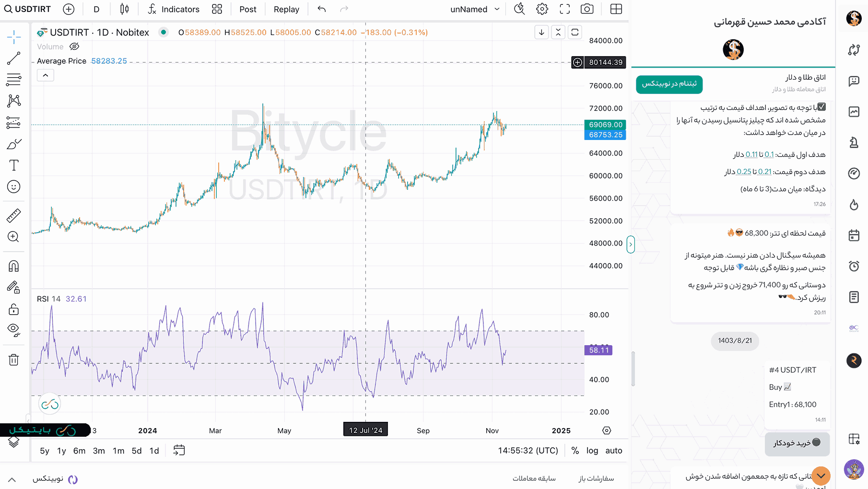Maximize the chart pane button
Screen dimensions: 868x489
pyautogui.click(x=575, y=32)
